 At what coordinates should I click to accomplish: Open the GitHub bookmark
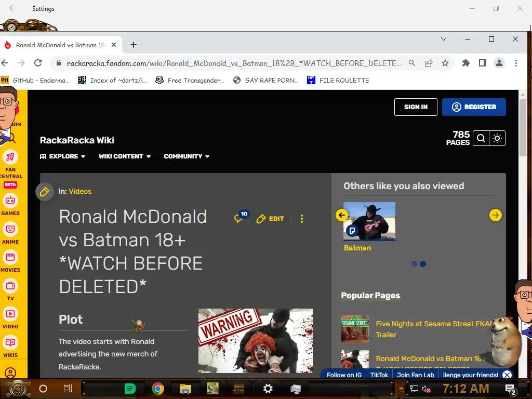(x=35, y=81)
